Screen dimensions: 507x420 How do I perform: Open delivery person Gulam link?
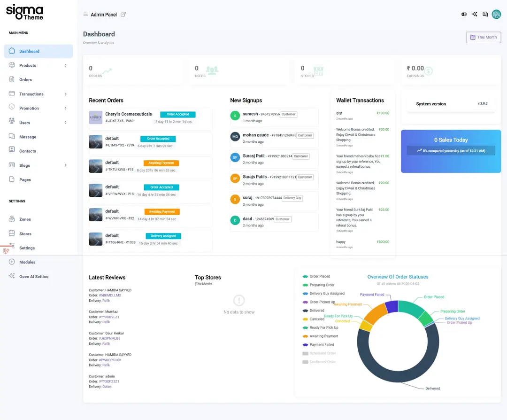tap(108, 387)
